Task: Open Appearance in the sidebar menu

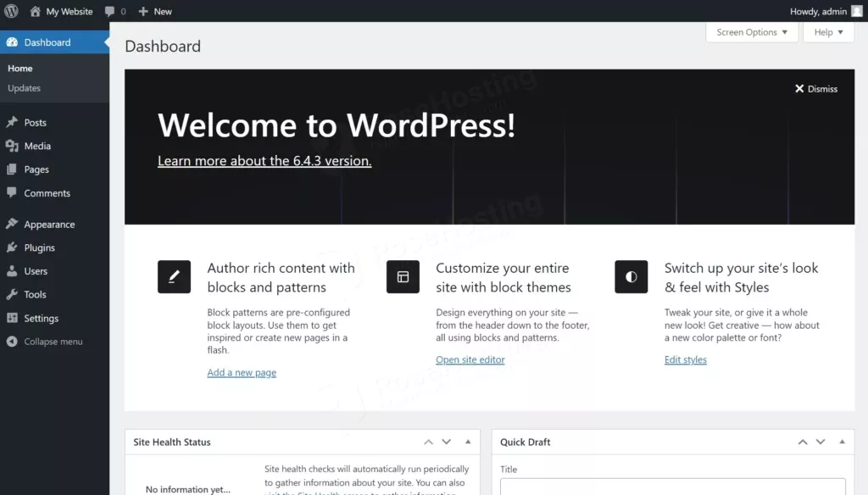Action: [x=49, y=225]
